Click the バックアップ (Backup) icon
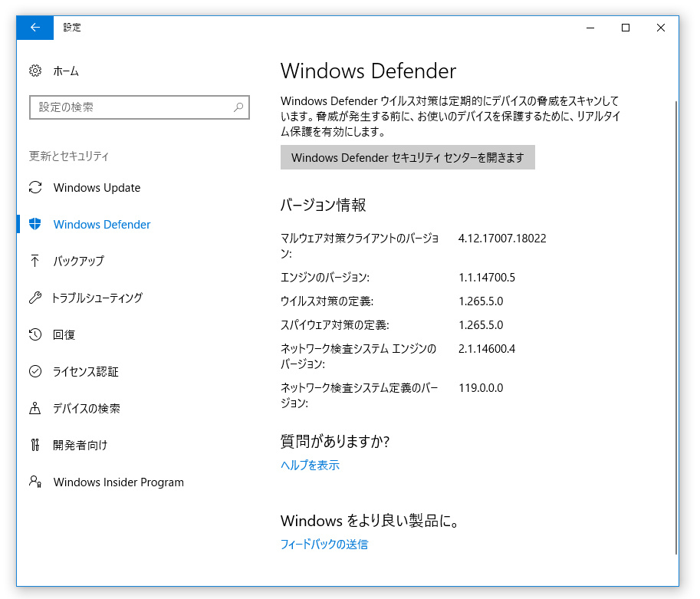Viewport: 700px width, 599px height. (x=35, y=261)
